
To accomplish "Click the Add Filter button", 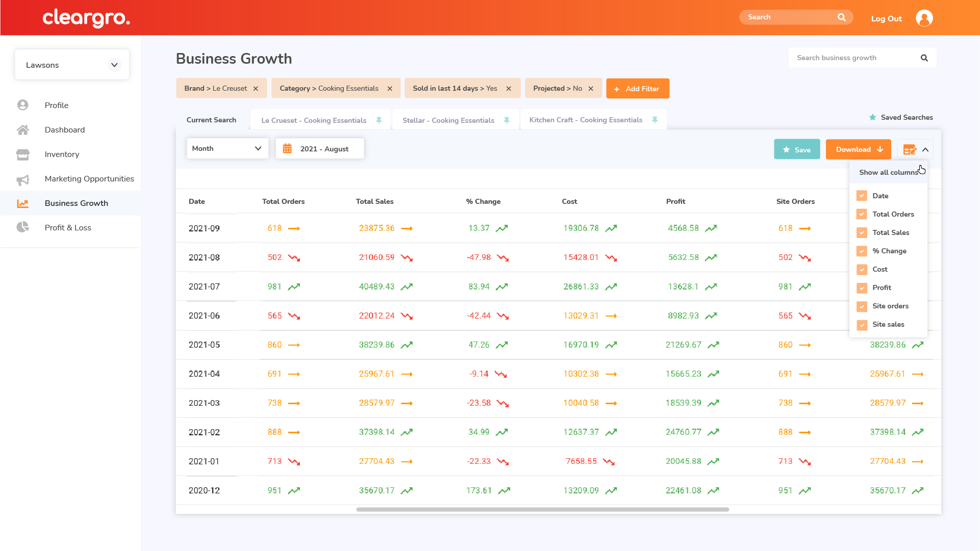I will 637,89.
